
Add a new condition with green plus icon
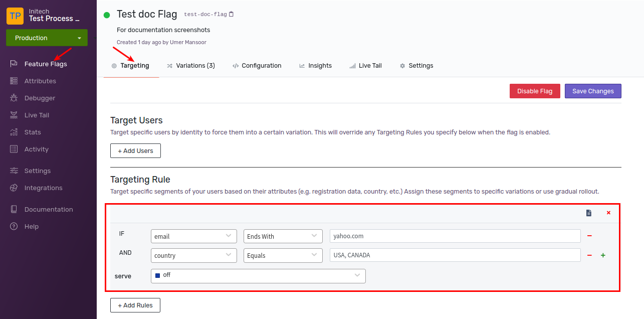(603, 255)
